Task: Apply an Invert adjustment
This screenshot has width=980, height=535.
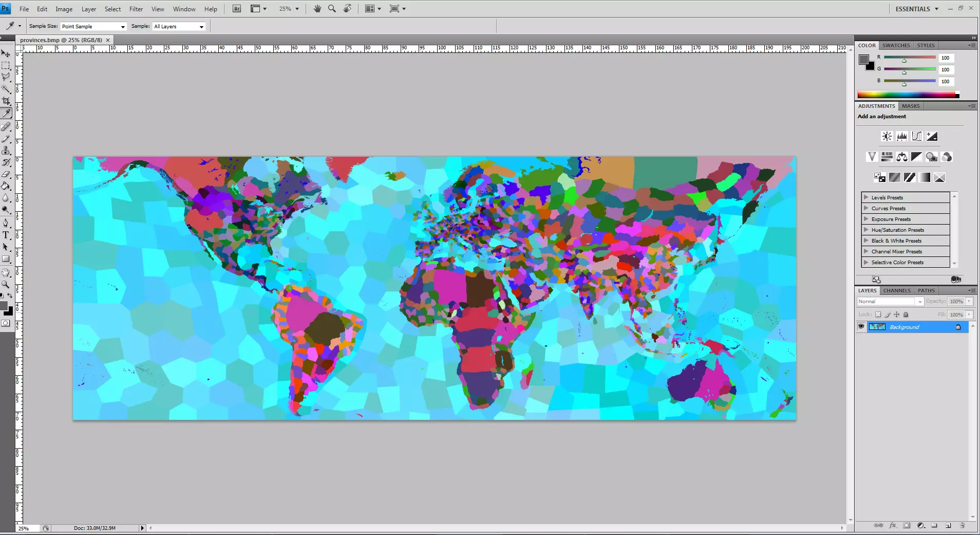Action: tap(879, 177)
